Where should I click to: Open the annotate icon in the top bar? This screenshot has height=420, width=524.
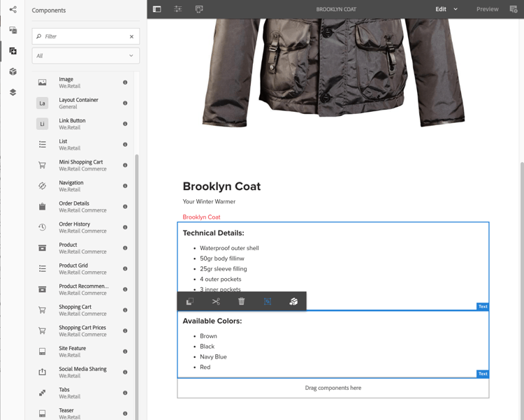(x=514, y=9)
